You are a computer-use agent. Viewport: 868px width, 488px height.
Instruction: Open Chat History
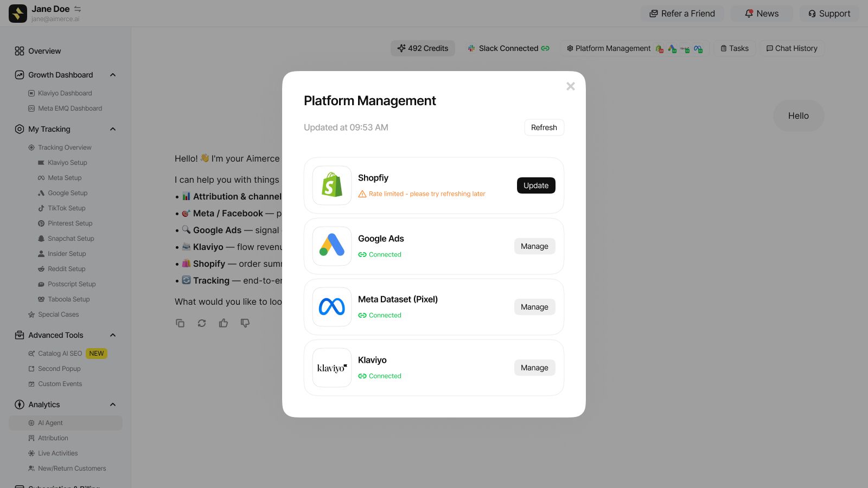pyautogui.click(x=792, y=48)
